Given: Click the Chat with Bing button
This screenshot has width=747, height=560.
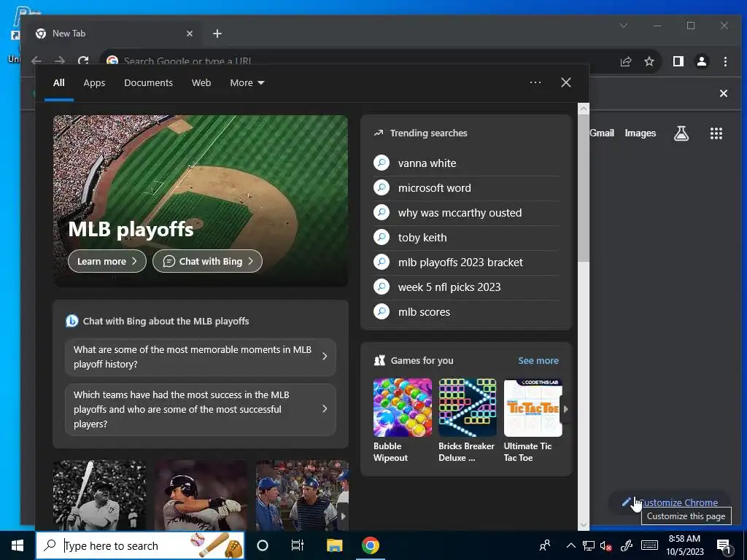Looking at the screenshot, I should pos(207,262).
